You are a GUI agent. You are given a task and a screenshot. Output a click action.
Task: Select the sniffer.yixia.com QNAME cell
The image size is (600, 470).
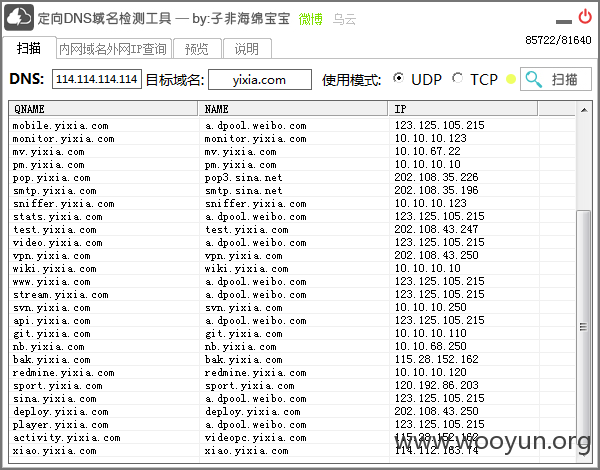(x=64, y=204)
